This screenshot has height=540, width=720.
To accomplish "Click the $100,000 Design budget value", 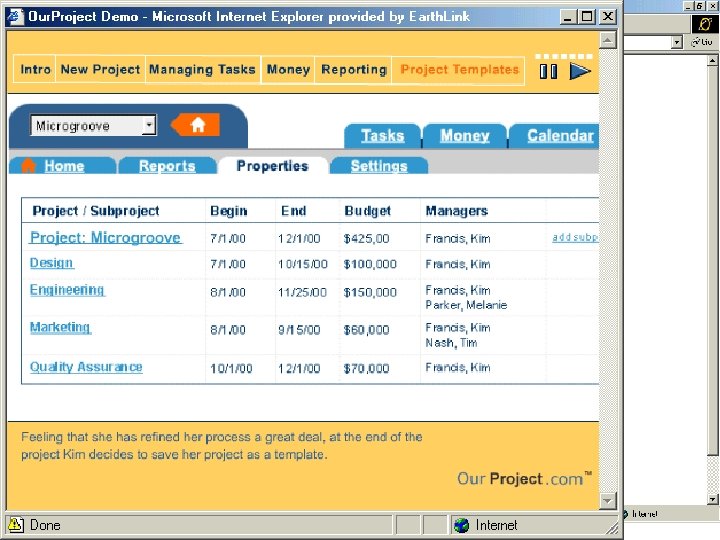I will click(370, 264).
